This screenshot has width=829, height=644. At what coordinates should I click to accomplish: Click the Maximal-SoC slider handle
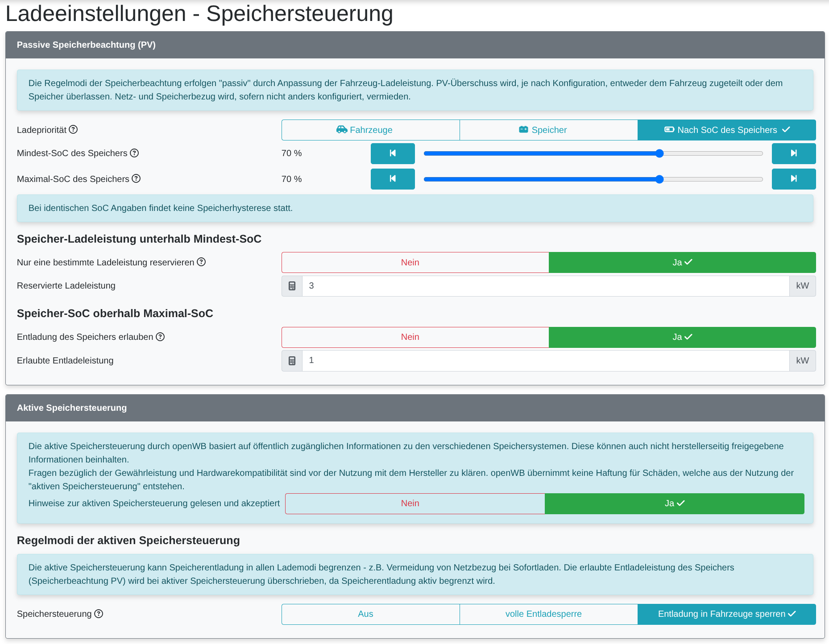click(659, 179)
